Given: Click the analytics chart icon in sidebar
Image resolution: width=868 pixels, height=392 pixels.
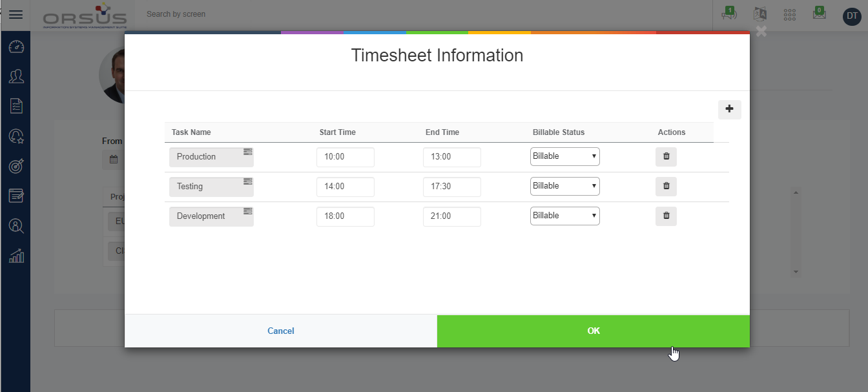Looking at the screenshot, I should click(16, 256).
